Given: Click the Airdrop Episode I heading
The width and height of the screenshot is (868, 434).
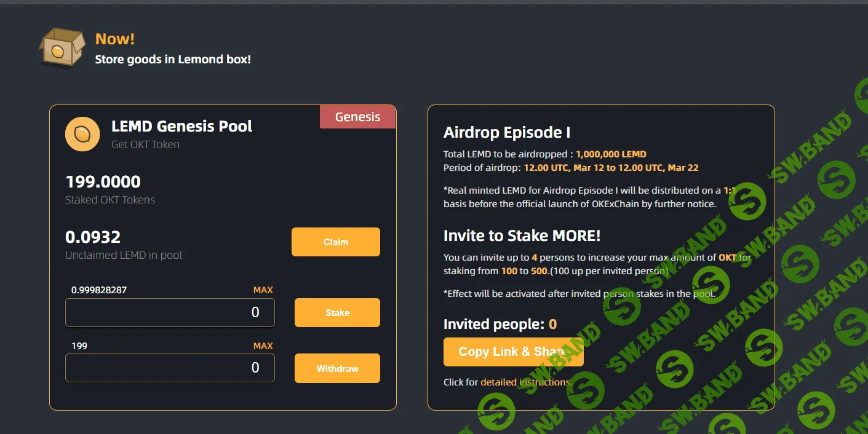Looking at the screenshot, I should [x=506, y=133].
